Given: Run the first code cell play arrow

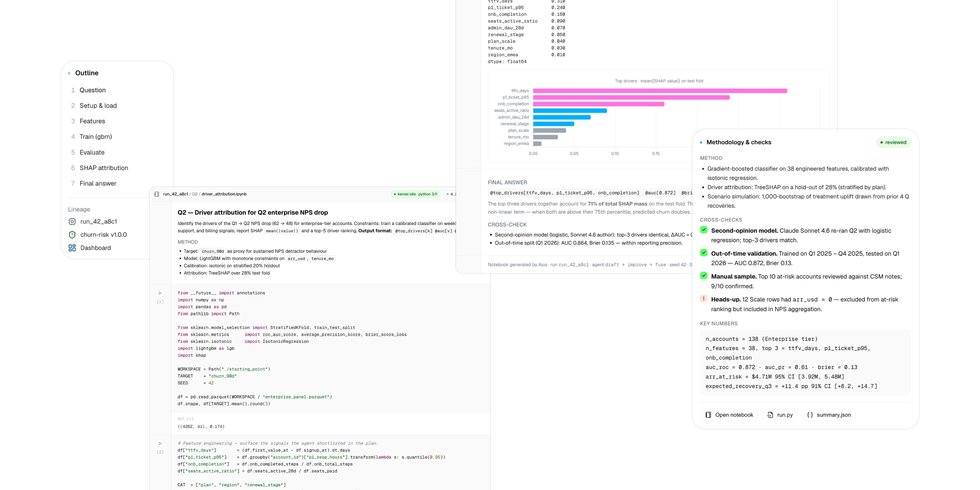Looking at the screenshot, I should tap(160, 293).
